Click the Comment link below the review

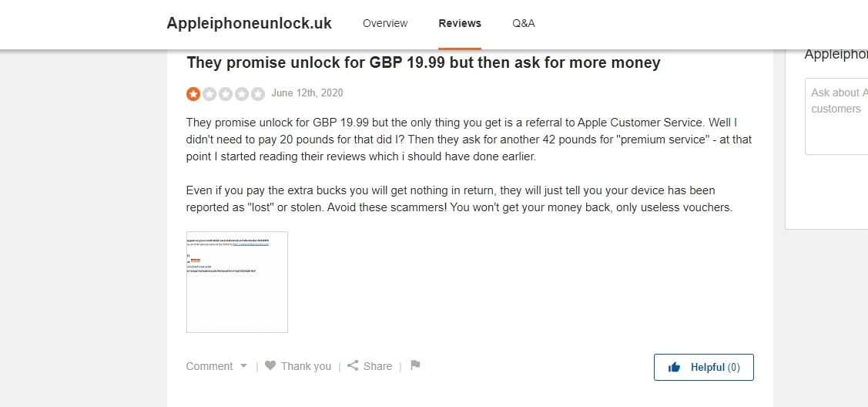pos(209,366)
